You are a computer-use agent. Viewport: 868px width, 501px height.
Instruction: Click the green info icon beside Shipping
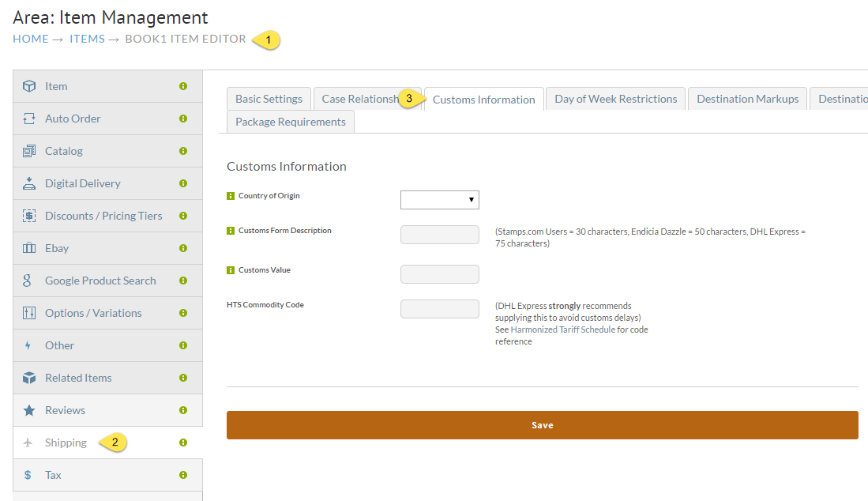tap(183, 443)
